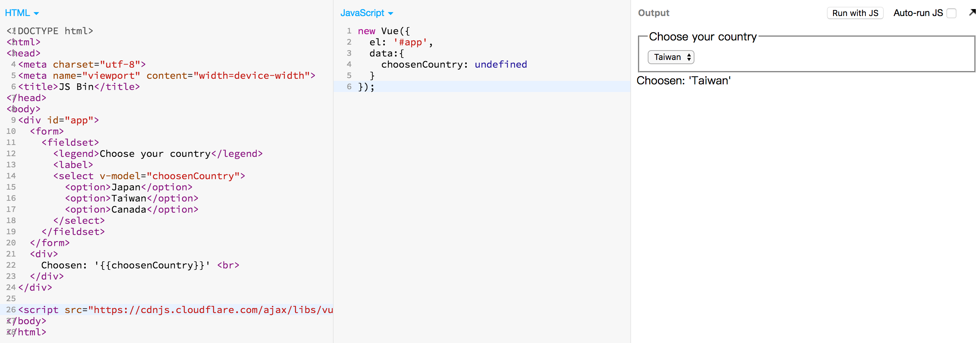Click the pop-out arrow icon above Output

pos(972,13)
